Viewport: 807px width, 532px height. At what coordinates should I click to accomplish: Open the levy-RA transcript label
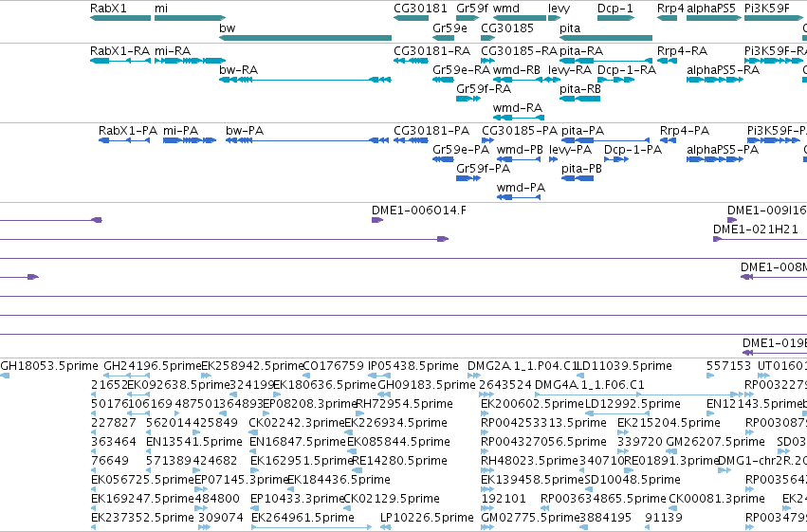[570, 69]
